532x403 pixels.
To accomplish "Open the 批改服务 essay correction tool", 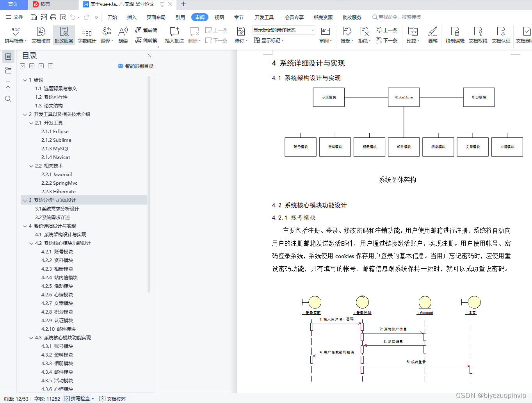I will 64,35.
